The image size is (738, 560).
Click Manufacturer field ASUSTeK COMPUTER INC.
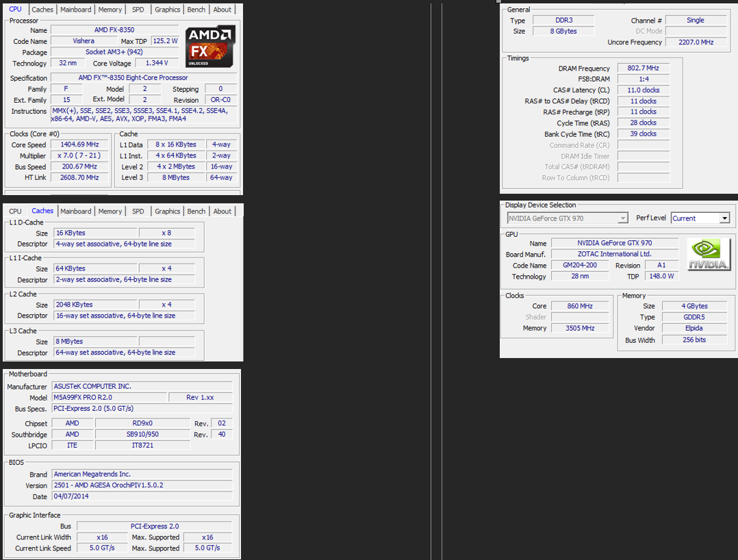click(x=142, y=386)
